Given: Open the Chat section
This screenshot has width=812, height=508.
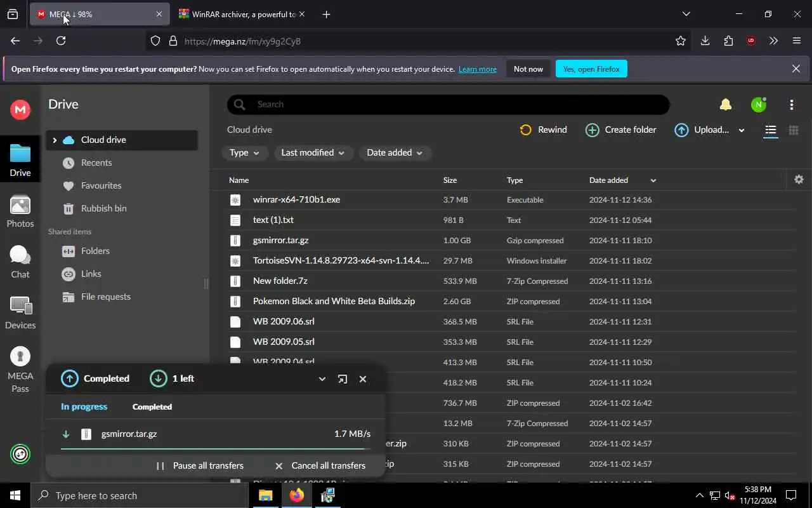Looking at the screenshot, I should (x=20, y=262).
